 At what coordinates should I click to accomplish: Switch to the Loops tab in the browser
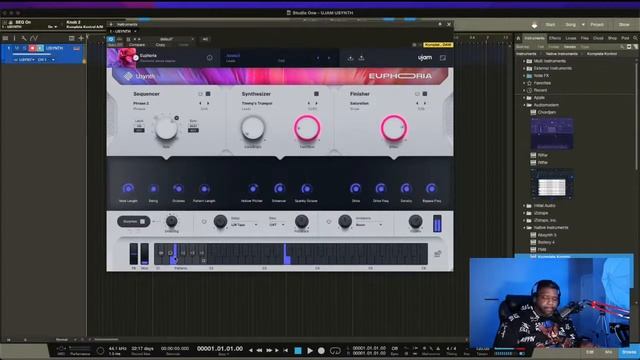(571, 38)
